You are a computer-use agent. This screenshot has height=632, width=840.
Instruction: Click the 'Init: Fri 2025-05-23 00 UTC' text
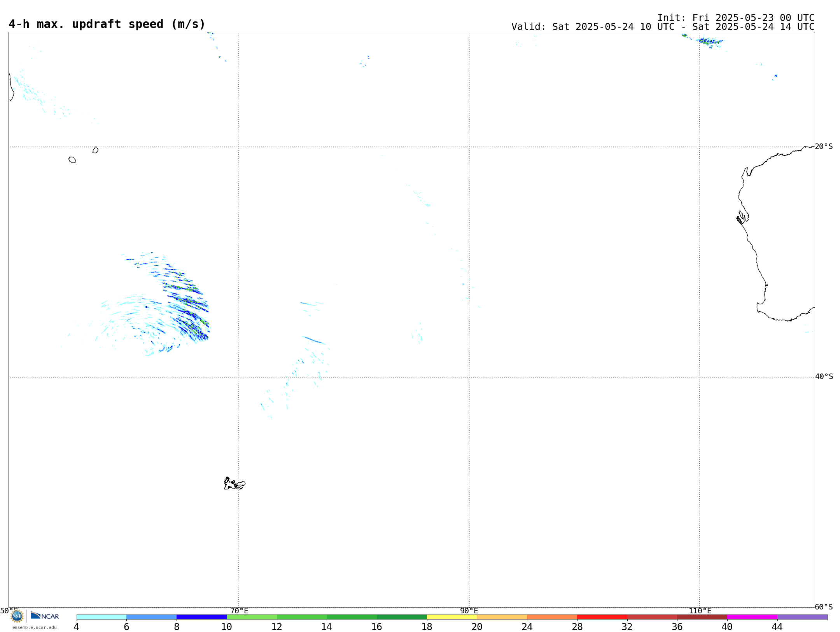coord(736,18)
